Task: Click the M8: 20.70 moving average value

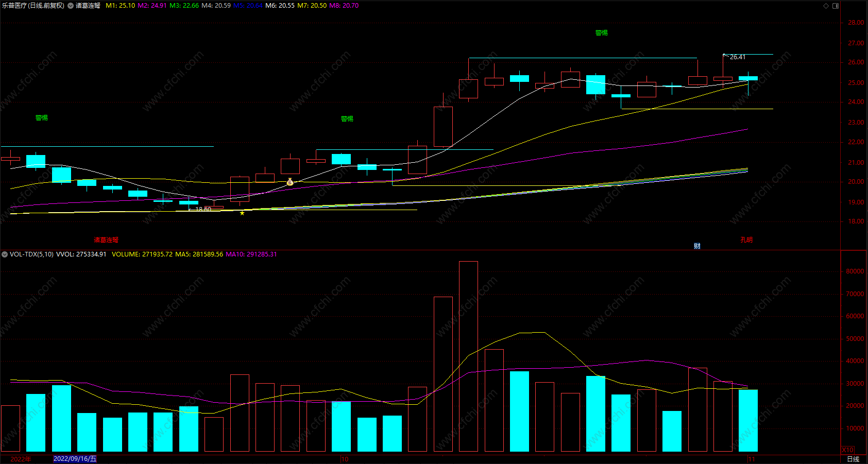Action: (x=344, y=6)
